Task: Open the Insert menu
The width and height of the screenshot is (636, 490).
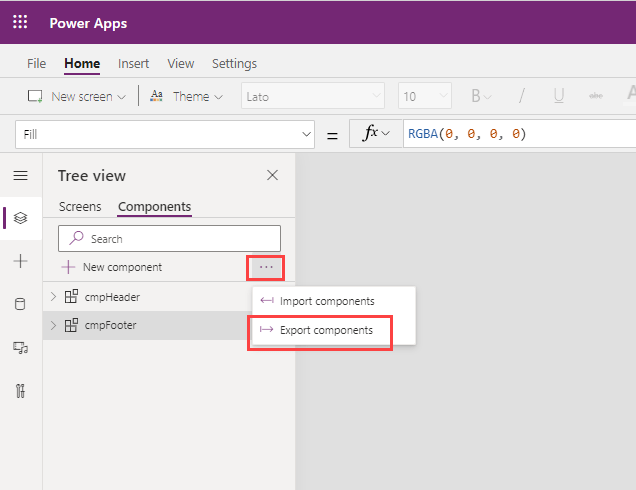Action: point(133,64)
